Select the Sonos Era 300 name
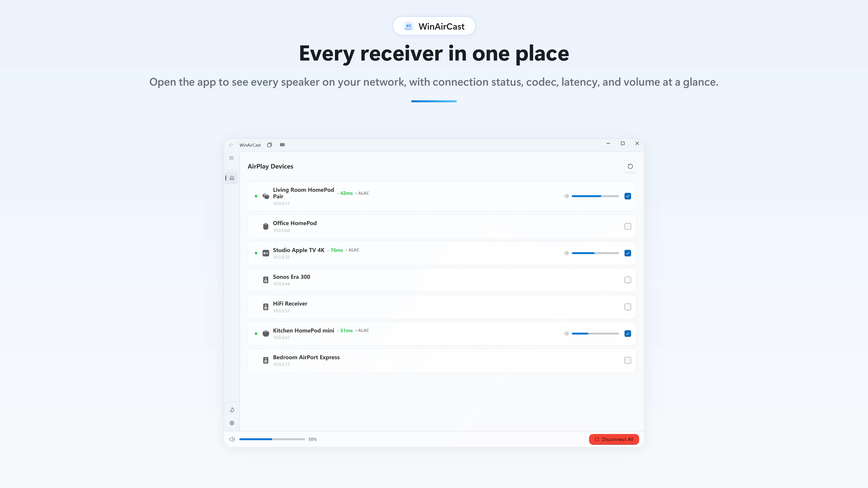Image resolution: width=868 pixels, height=488 pixels. [x=291, y=277]
